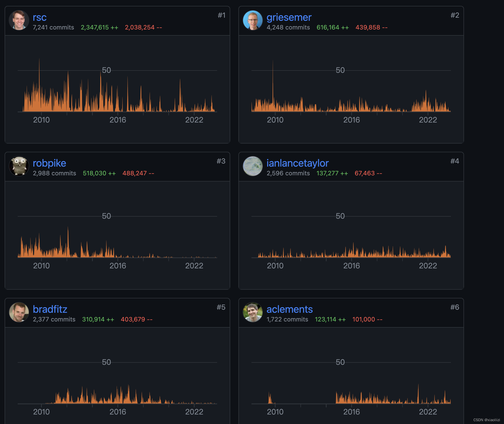Open bradfitz's profile avatar

coord(19,312)
